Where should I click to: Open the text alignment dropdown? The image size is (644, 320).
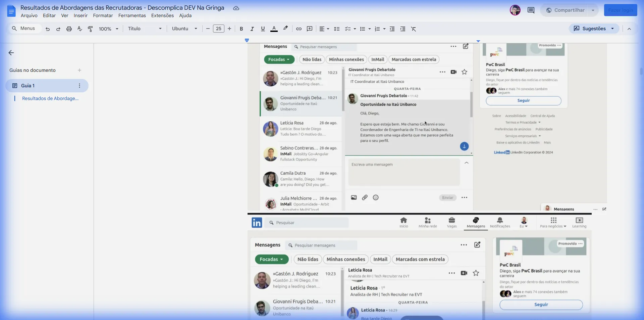pos(324,29)
